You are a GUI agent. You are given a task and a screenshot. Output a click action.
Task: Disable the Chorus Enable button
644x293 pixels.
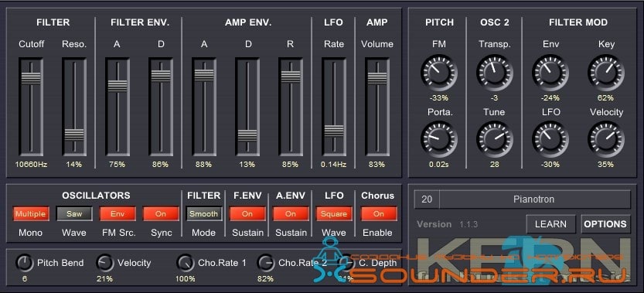(x=379, y=213)
